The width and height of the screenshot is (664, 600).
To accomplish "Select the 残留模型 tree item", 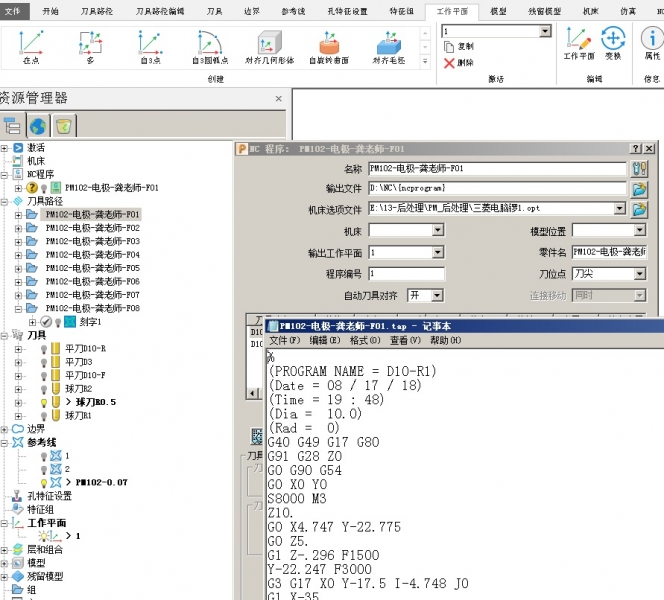I will tap(44, 576).
